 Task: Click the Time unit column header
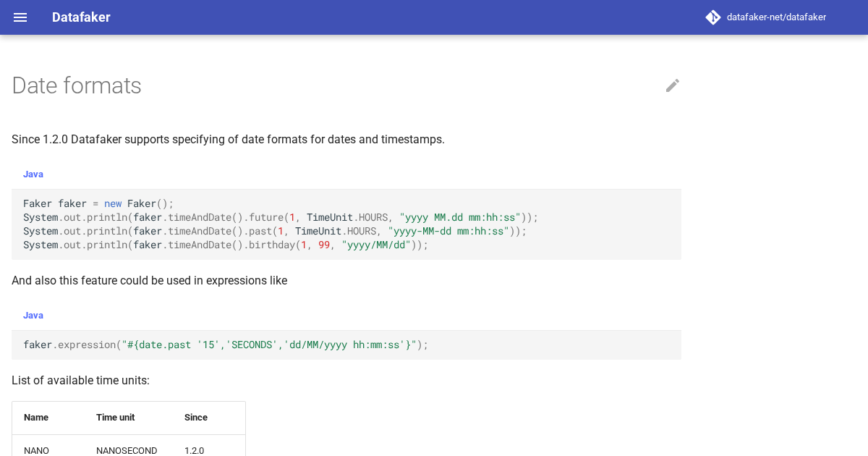click(x=116, y=418)
